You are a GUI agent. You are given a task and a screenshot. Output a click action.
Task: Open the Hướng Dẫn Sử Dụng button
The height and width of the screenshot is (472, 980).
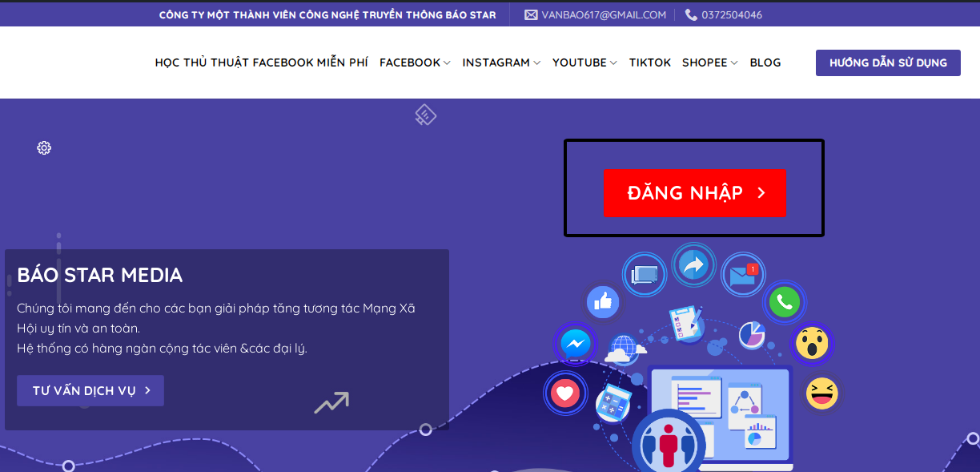(888, 63)
